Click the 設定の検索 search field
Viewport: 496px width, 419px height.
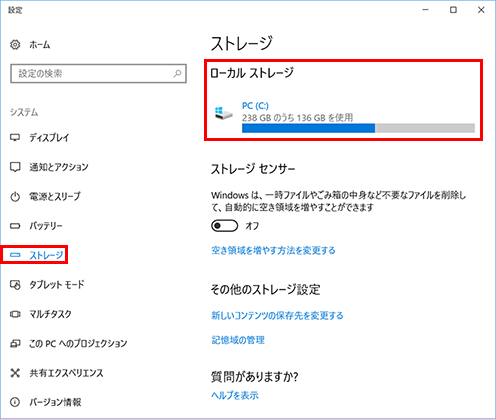pyautogui.click(x=98, y=73)
